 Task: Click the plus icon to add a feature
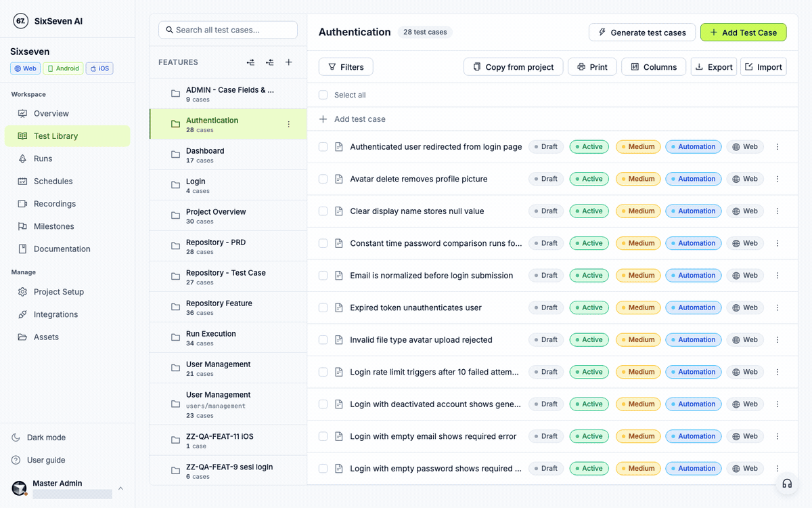pyautogui.click(x=288, y=62)
